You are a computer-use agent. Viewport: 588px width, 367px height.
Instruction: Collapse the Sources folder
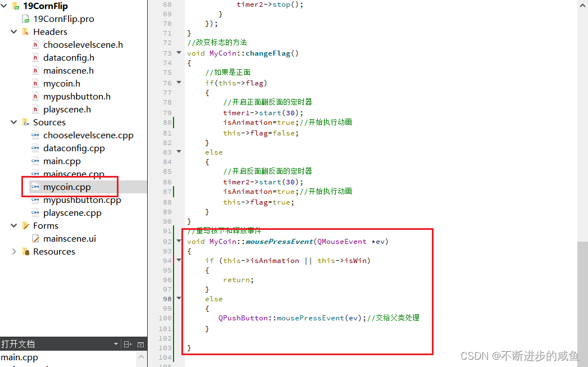point(14,123)
